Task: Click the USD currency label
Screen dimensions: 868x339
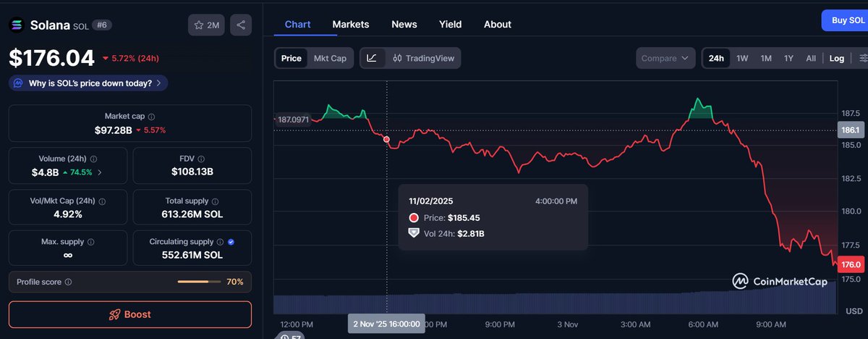Action: point(854,310)
